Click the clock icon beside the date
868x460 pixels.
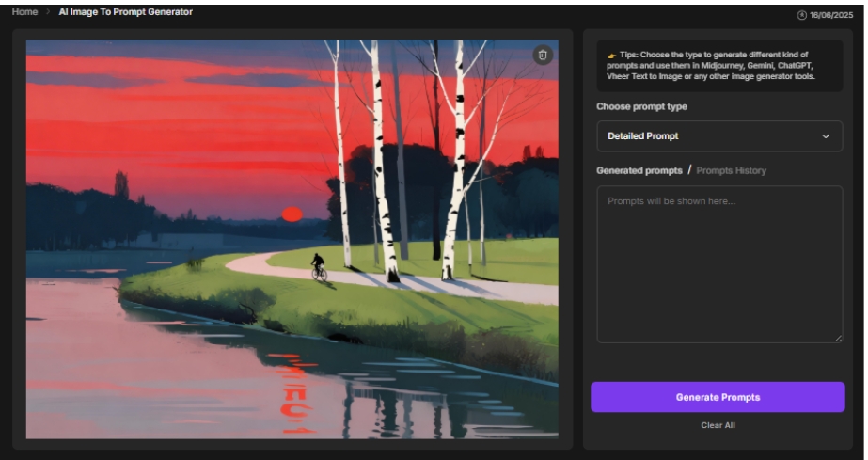click(x=802, y=16)
